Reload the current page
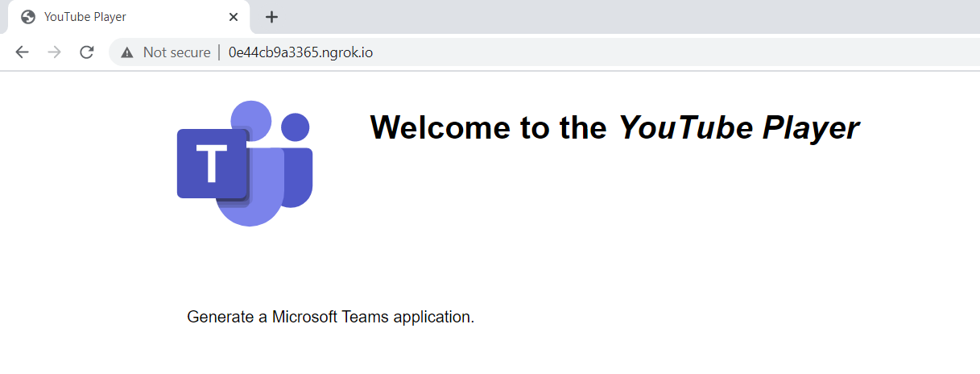 pyautogui.click(x=86, y=52)
